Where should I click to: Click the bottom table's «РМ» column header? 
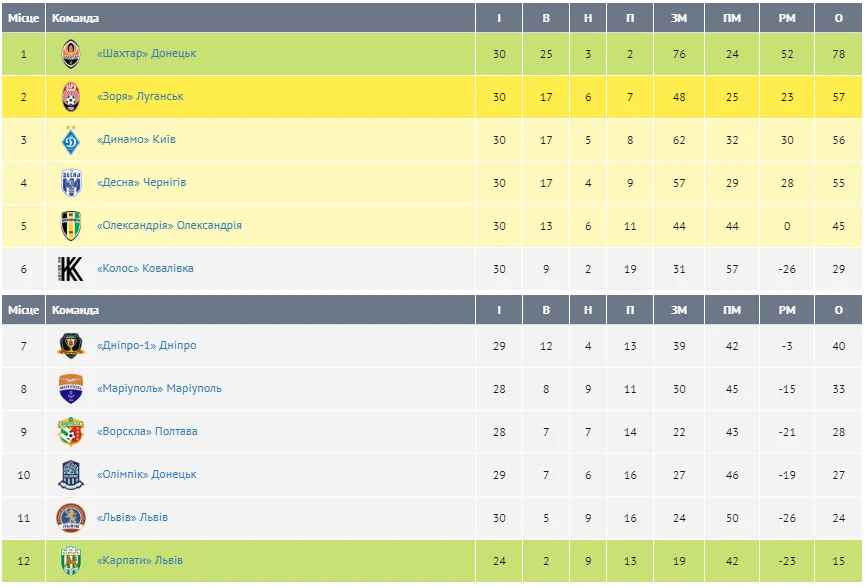pos(787,310)
